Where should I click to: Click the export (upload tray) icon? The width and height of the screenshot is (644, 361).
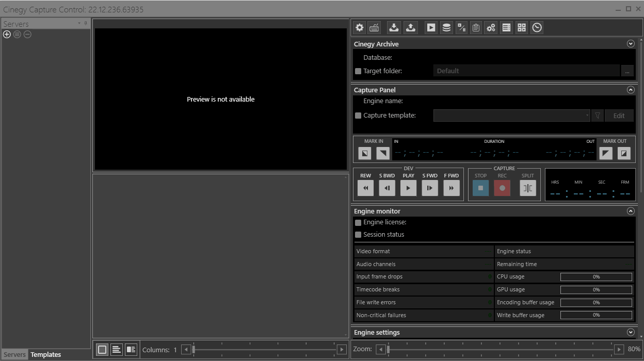pyautogui.click(x=410, y=28)
